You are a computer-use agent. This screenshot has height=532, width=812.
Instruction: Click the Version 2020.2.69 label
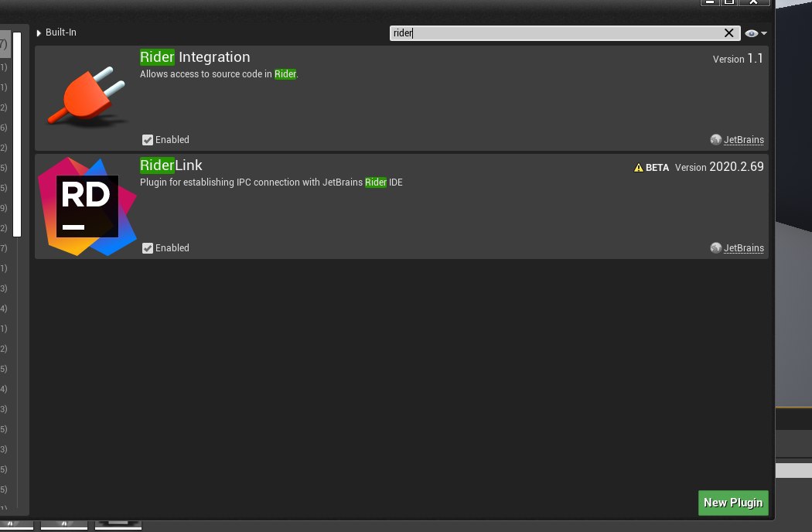718,167
